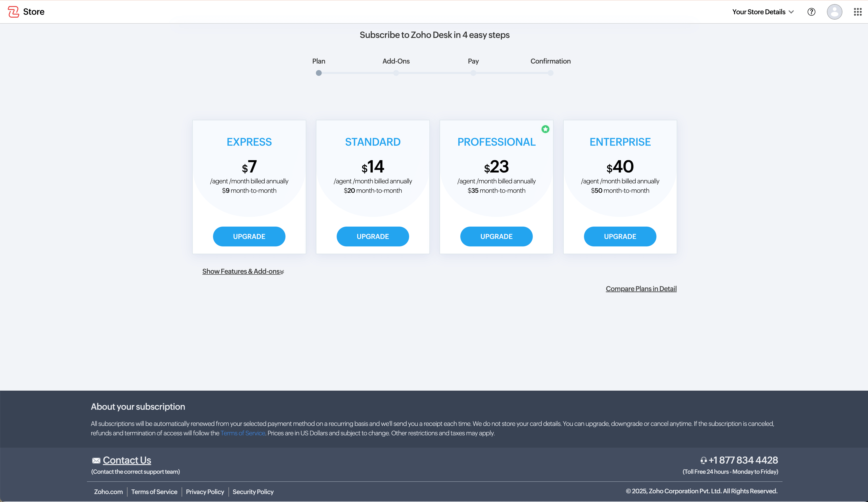Select the Plan step dot

click(319, 73)
